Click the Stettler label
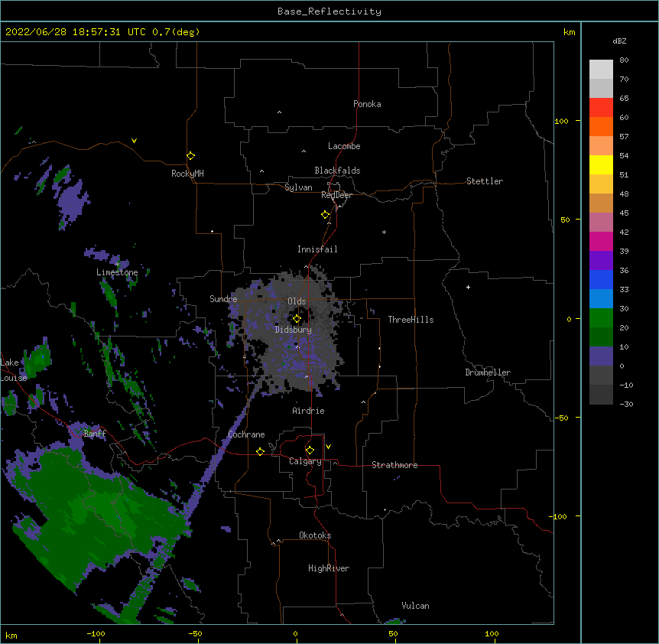 485,181
